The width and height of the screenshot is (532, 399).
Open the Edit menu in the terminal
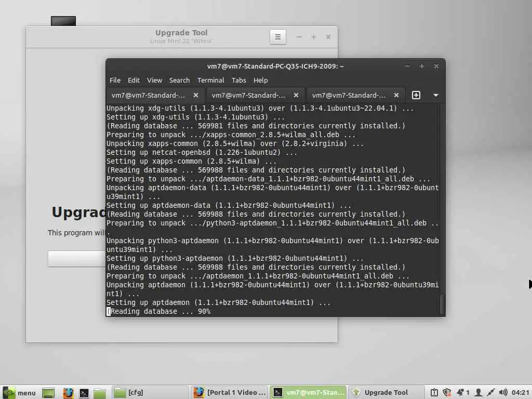pyautogui.click(x=134, y=81)
